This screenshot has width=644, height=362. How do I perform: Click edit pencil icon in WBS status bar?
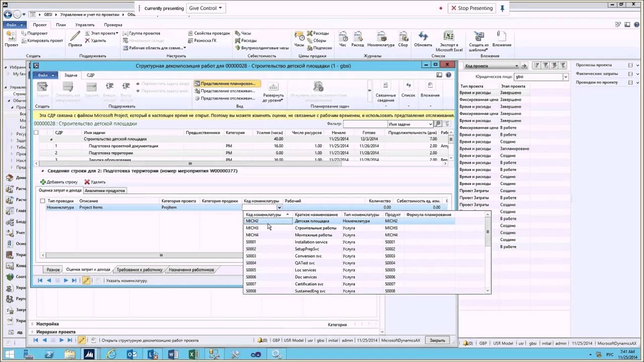pyautogui.click(x=86, y=281)
